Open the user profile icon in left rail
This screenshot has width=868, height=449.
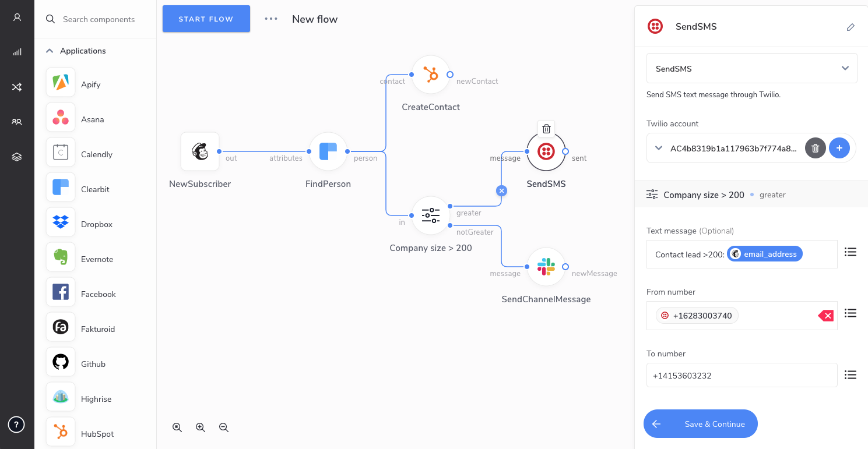[17, 17]
